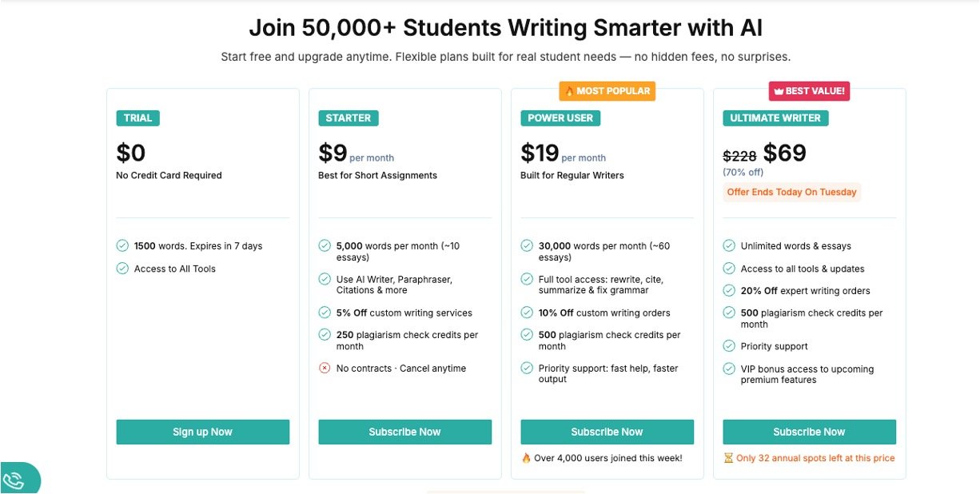980x494 pixels.
Task: Subscribe to the Power User plan
Action: point(607,432)
